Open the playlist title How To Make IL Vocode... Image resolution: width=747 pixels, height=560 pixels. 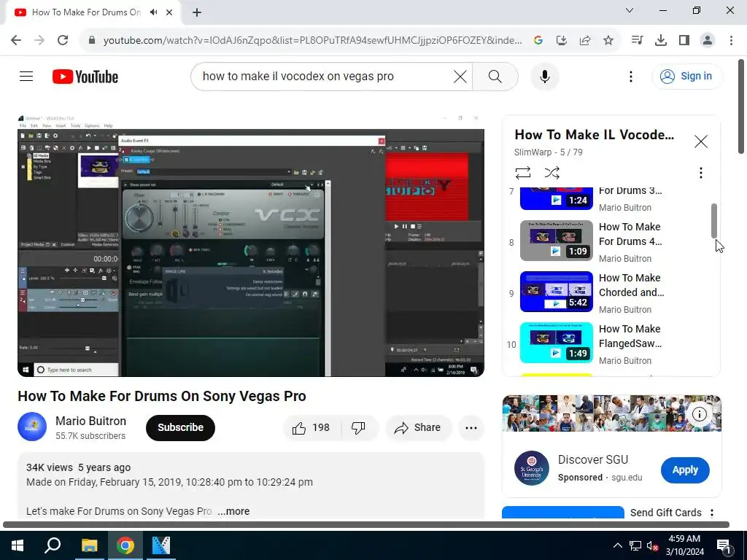pyautogui.click(x=594, y=135)
